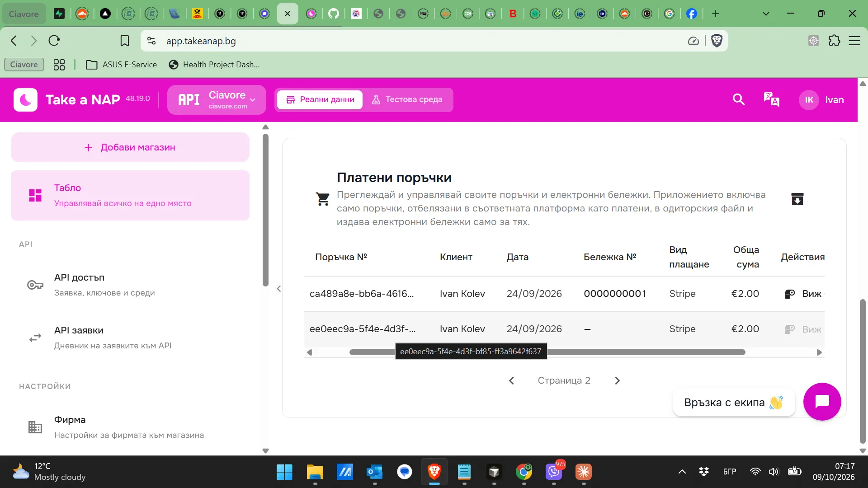Click the sidebar vertical scrollbar

(x=265, y=210)
